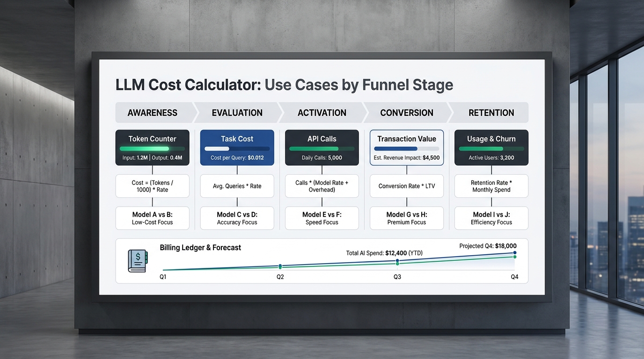Click the Q2 data point on the chart

click(280, 266)
